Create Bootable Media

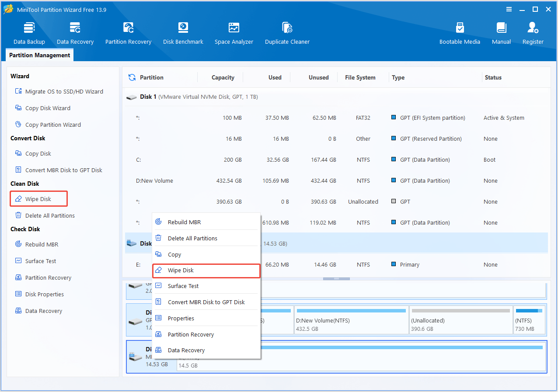[460, 33]
